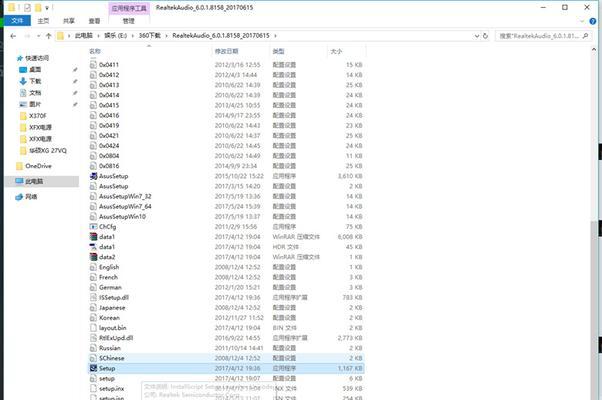Open the XG 27VQ folder in navigation pane
The height and width of the screenshot is (400, 602).
point(48,150)
